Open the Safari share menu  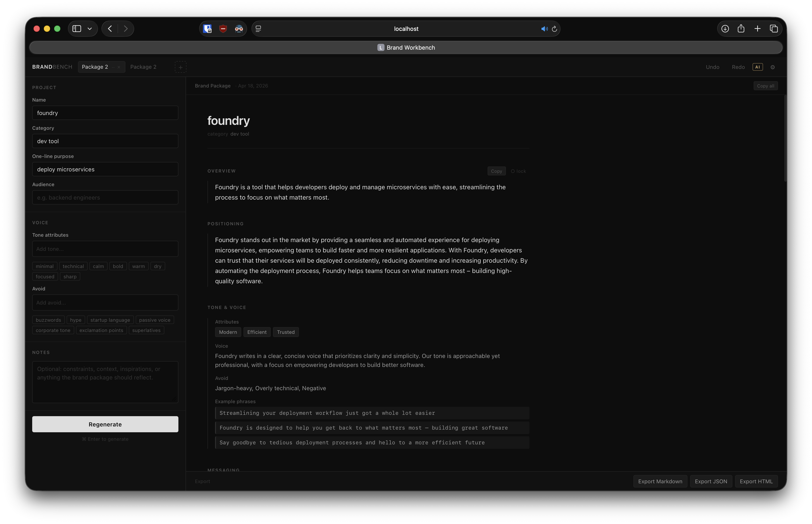tap(741, 28)
